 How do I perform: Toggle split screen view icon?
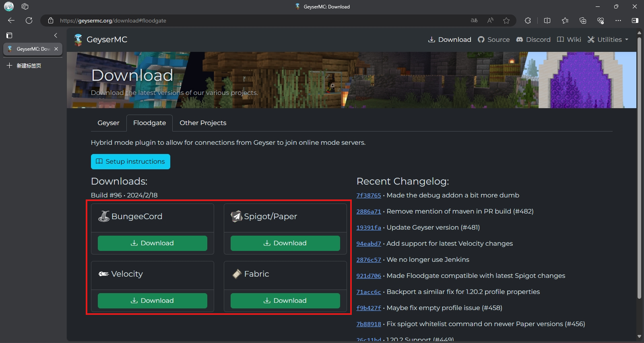[x=547, y=21]
